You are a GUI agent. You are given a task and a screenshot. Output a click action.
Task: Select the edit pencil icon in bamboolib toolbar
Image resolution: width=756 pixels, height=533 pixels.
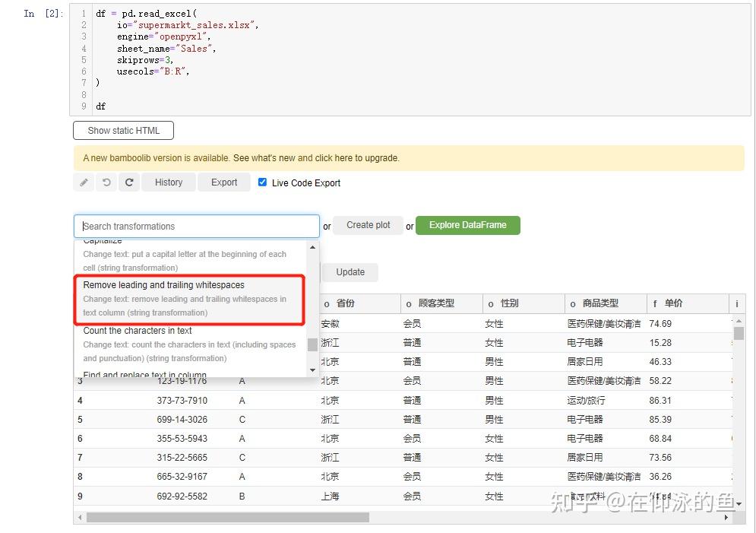click(84, 182)
